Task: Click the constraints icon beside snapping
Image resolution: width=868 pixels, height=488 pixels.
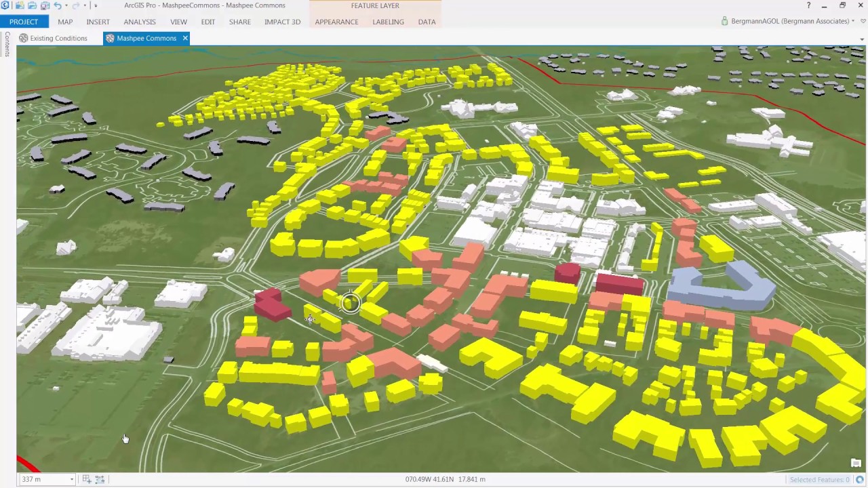Action: [x=100, y=479]
